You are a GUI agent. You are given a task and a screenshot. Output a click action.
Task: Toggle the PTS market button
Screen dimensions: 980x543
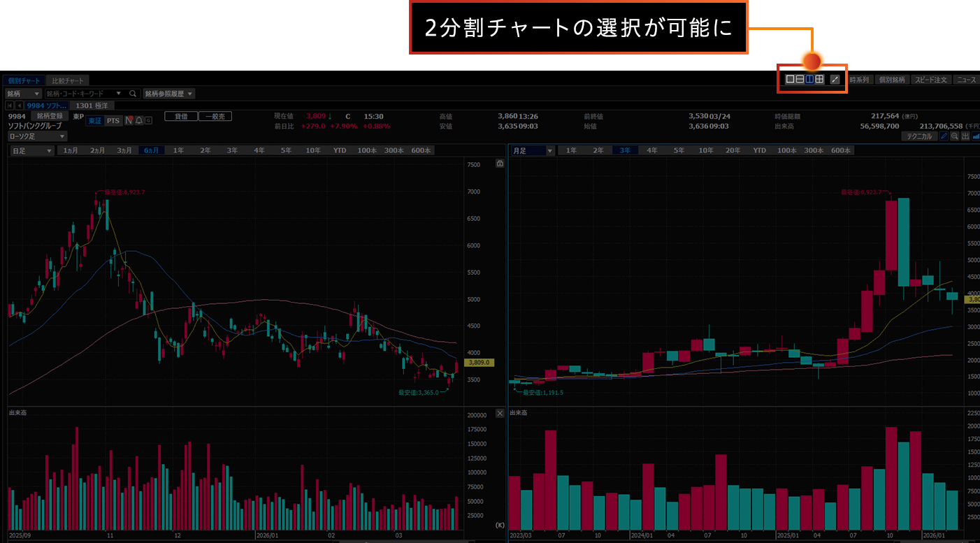[113, 121]
